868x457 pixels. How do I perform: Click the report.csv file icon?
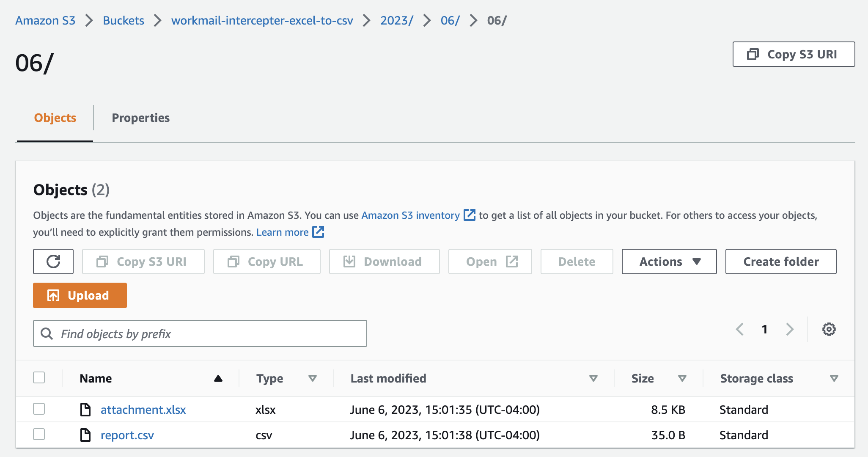pyautogui.click(x=85, y=435)
